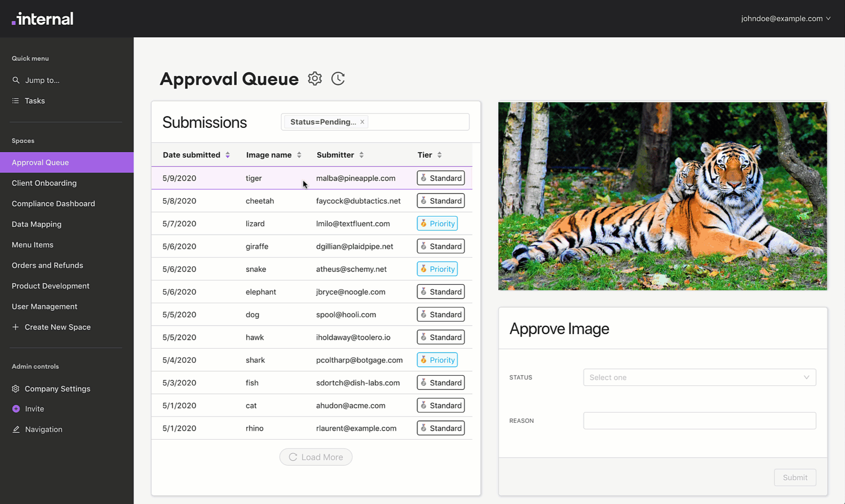Click the plus icon for Create New Space
Screen dimensions: 845x504
(x=15, y=327)
